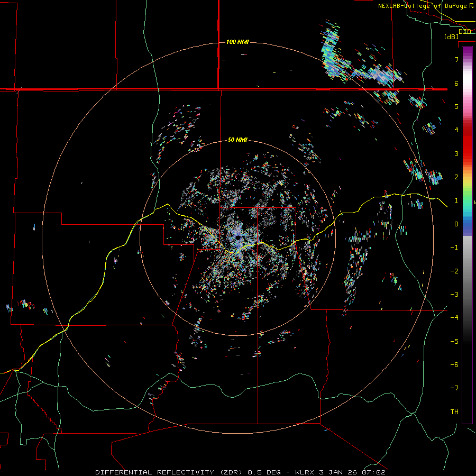Click the "1" value on the dB scale
This screenshot has height=476, width=476.
(456, 200)
